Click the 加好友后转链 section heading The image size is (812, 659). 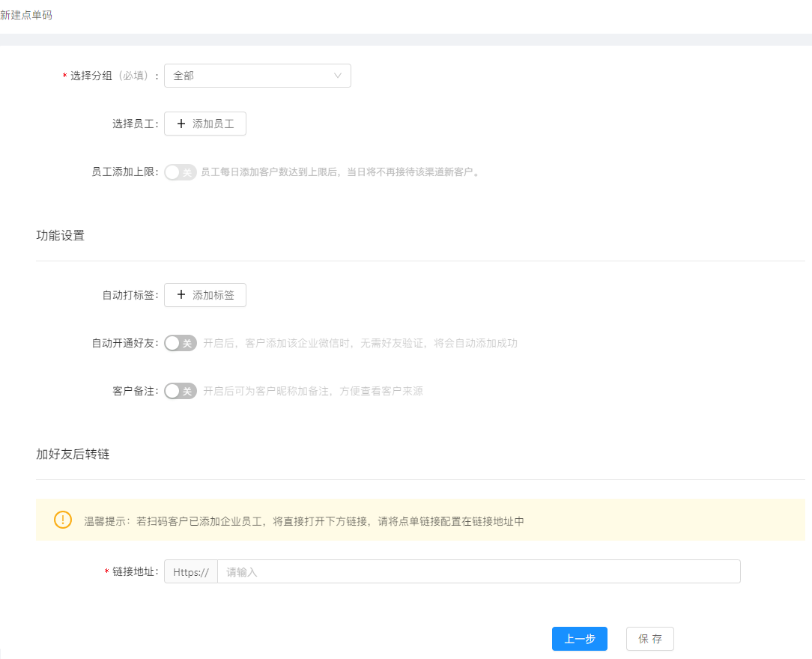click(73, 454)
